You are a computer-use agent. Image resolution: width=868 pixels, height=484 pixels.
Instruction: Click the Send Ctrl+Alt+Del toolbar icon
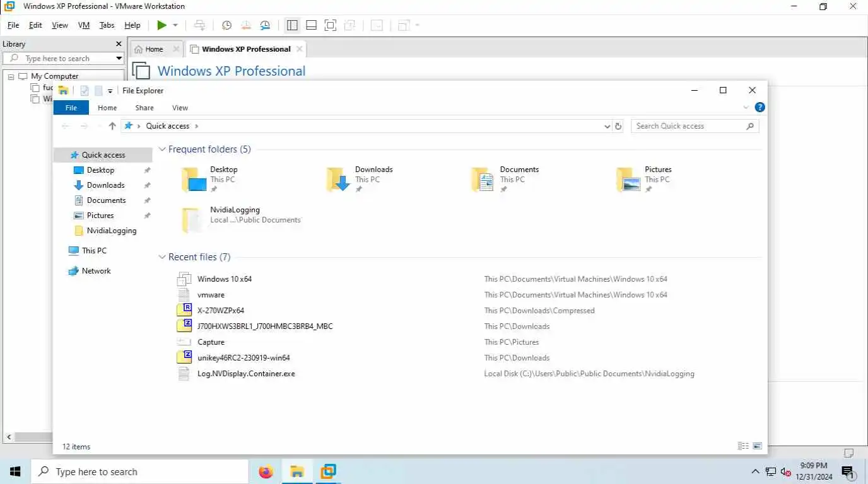(199, 25)
